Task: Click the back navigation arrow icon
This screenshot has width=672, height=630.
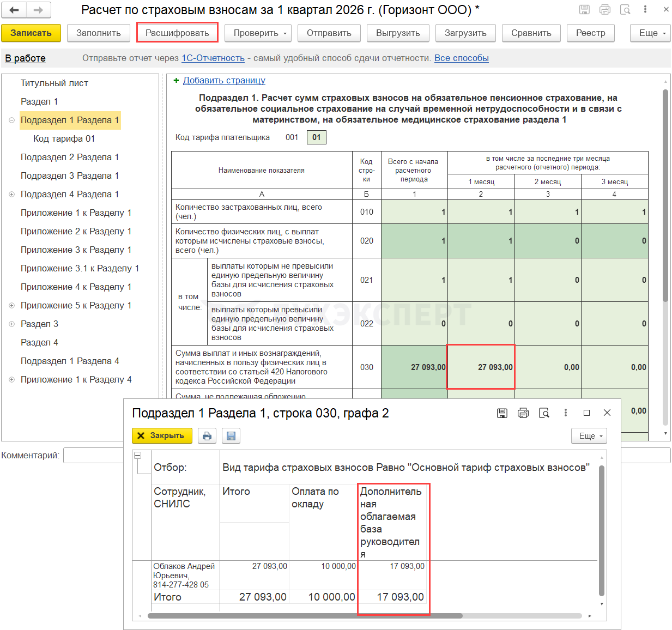Action: tap(14, 10)
